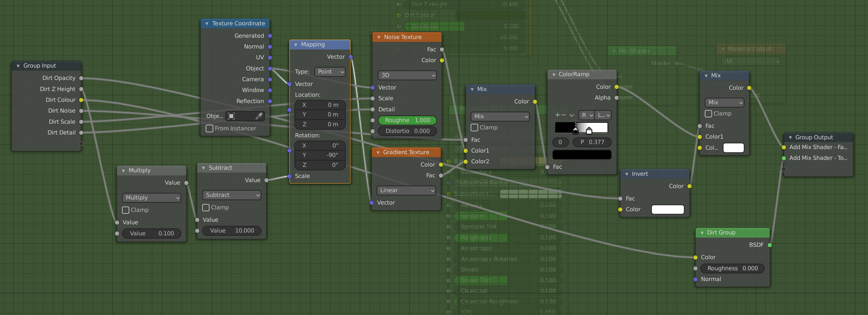Click the Dirt Group Normal input socket

pyautogui.click(x=696, y=279)
